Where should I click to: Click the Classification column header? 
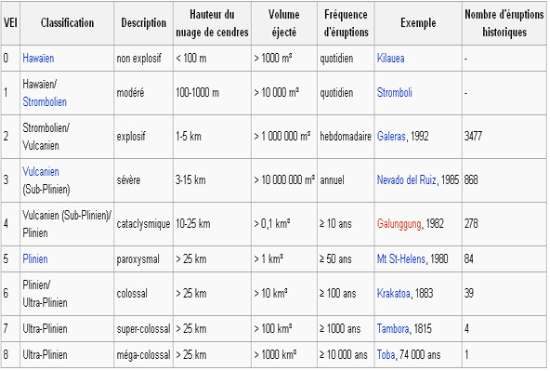pyautogui.click(x=67, y=23)
